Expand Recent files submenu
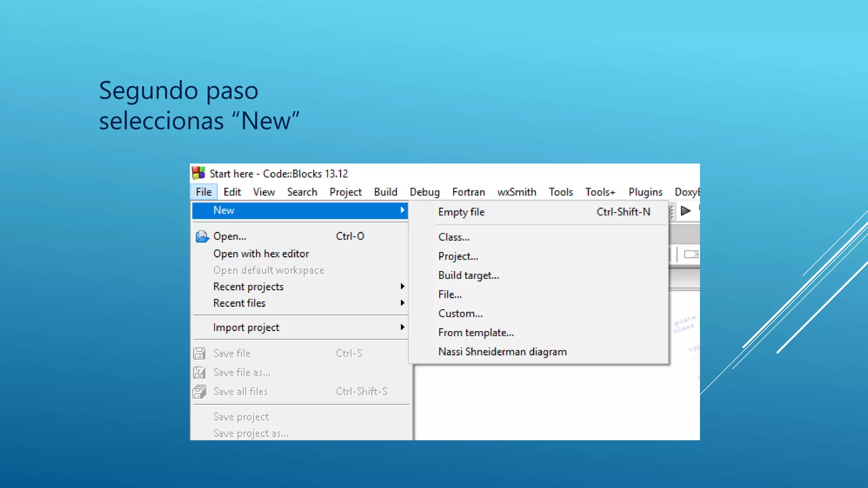Screen dimensions: 868x488 300,303
